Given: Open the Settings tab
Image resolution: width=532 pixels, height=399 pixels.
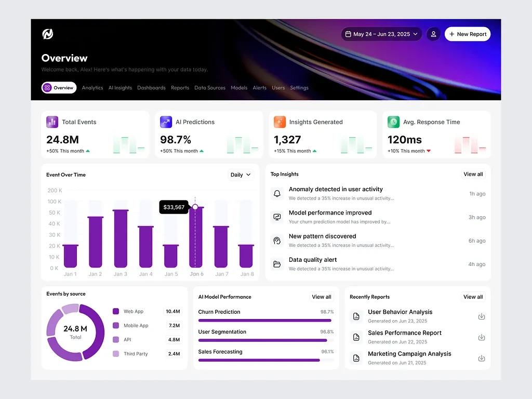Looking at the screenshot, I should [299, 87].
